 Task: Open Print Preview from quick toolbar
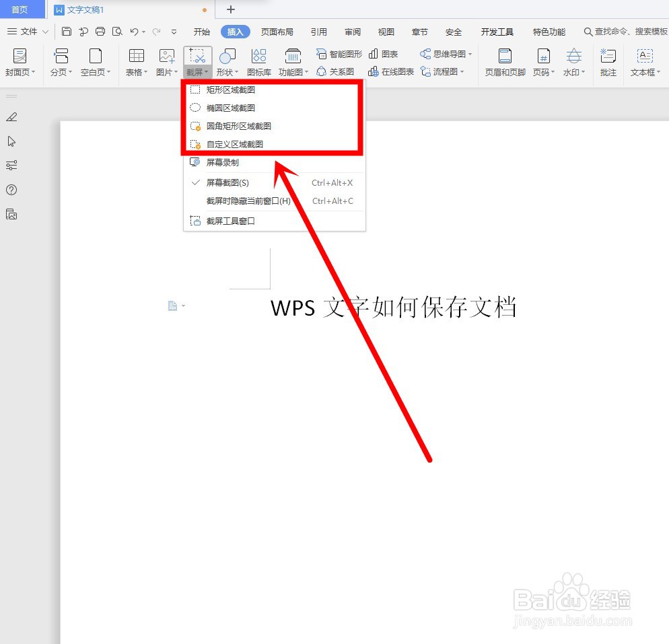[x=117, y=32]
